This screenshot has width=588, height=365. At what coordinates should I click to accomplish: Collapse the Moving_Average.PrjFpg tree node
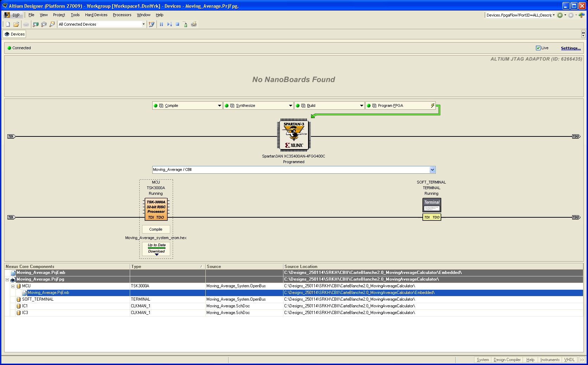(x=7, y=280)
